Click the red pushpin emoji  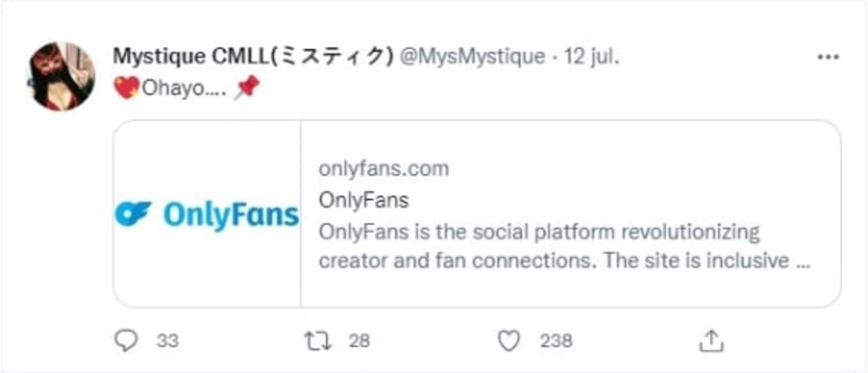coord(246,88)
